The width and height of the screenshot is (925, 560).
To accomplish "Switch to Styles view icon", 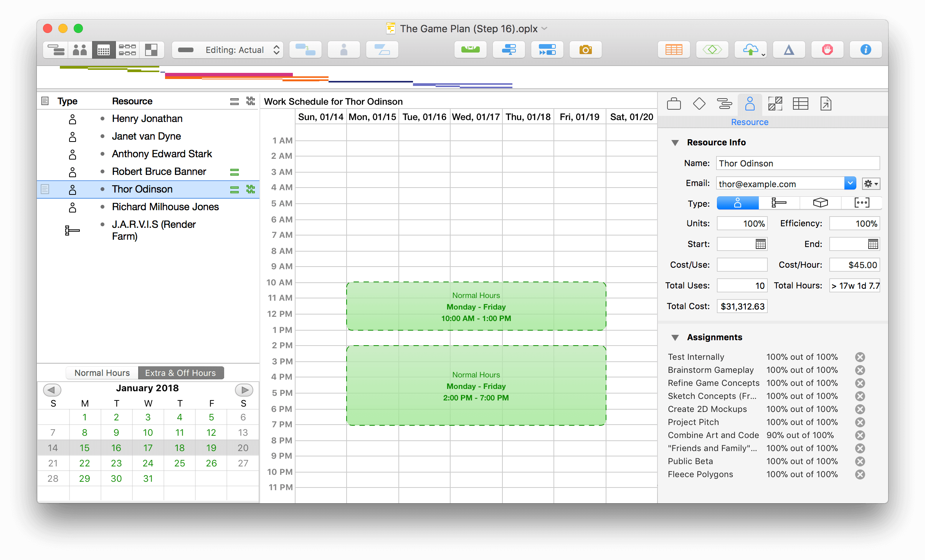I will [151, 50].
